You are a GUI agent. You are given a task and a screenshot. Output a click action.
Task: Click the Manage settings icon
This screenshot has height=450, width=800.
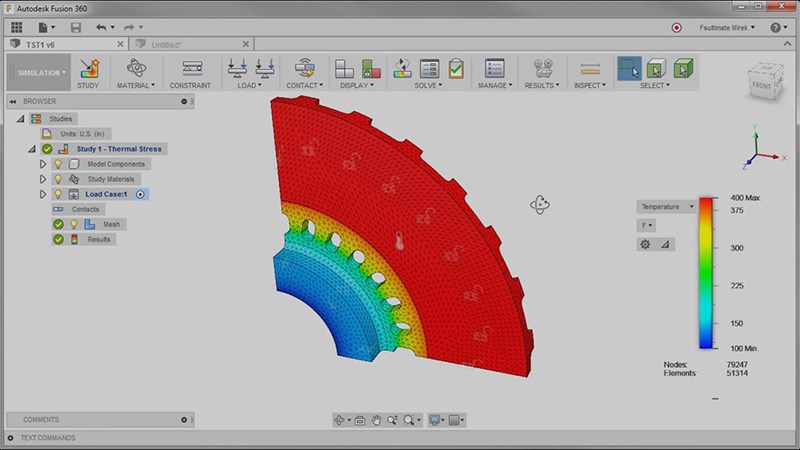point(494,68)
